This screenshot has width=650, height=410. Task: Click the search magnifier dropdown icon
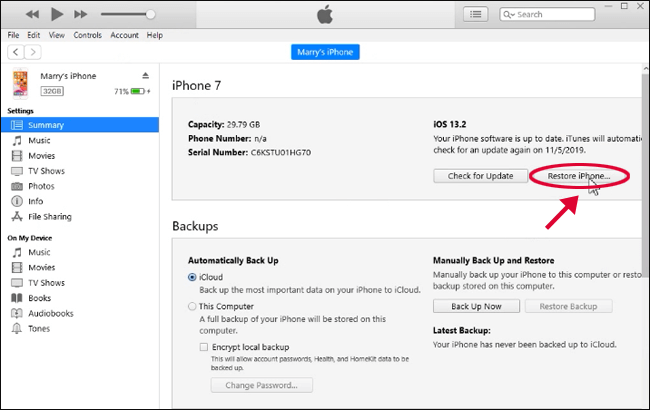click(x=509, y=15)
